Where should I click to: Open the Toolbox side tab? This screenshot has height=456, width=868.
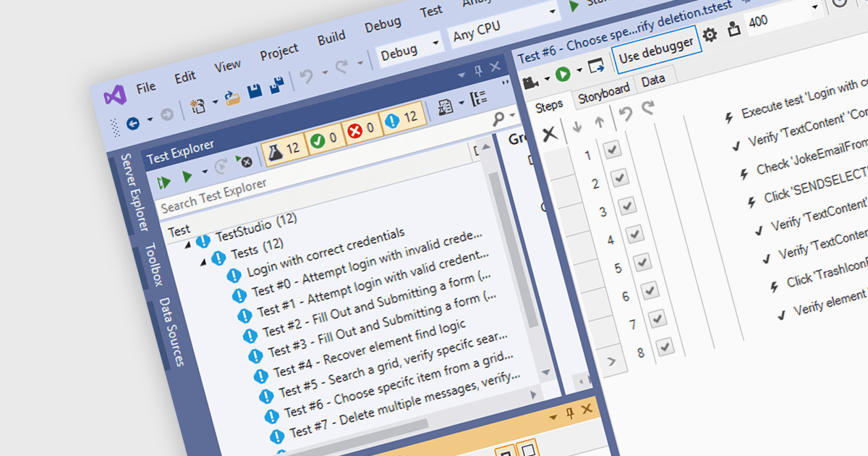coord(153,265)
